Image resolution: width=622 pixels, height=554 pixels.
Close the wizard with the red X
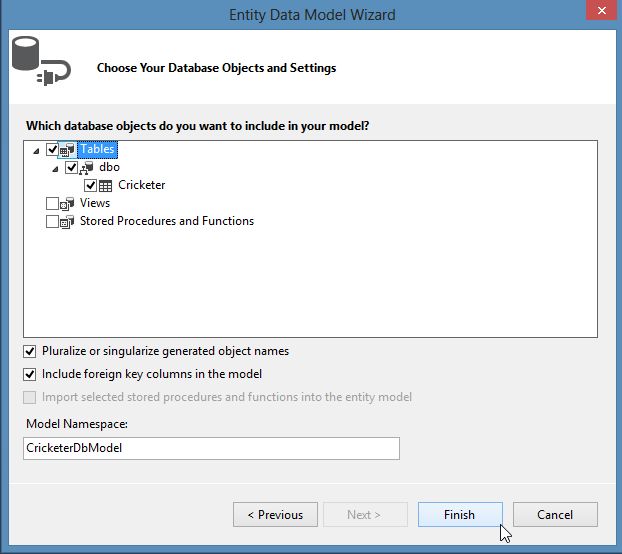[601, 10]
